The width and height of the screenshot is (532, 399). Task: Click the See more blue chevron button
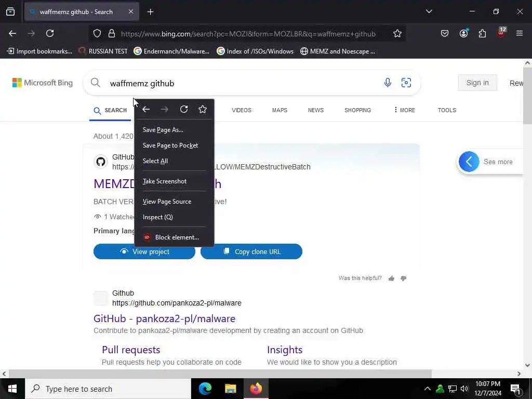[x=469, y=162]
